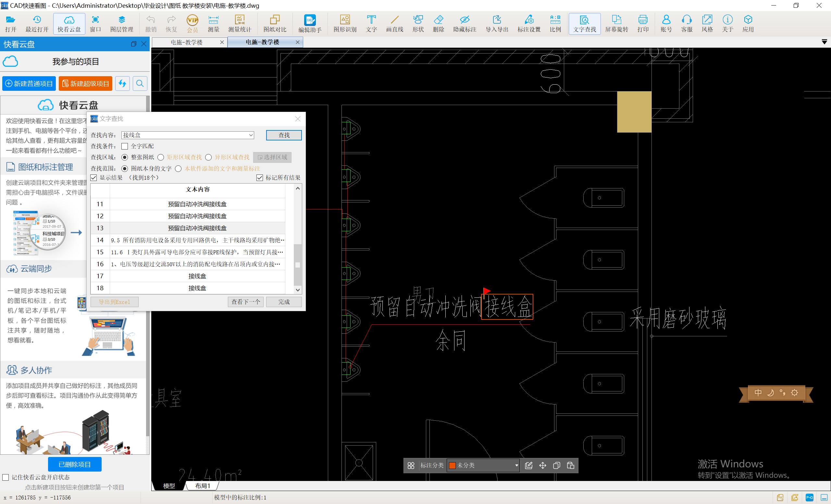Select 异形区域查找 radio option
831x504 pixels.
[208, 157]
